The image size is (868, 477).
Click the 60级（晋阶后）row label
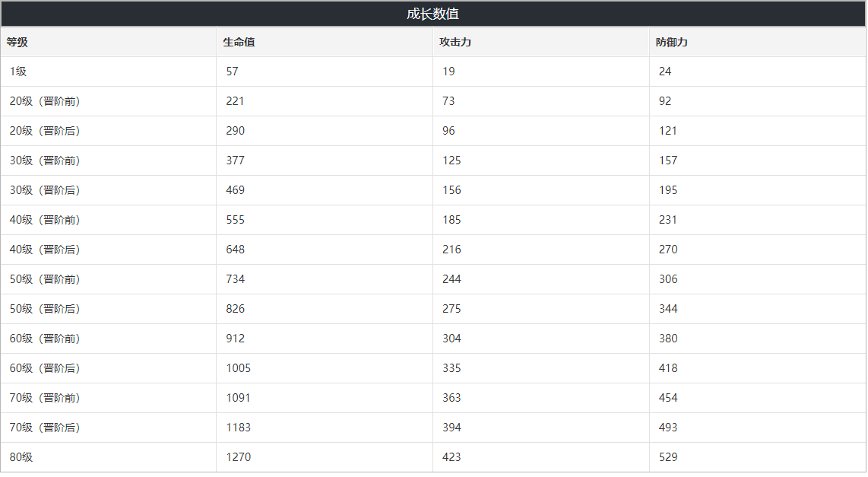45,368
